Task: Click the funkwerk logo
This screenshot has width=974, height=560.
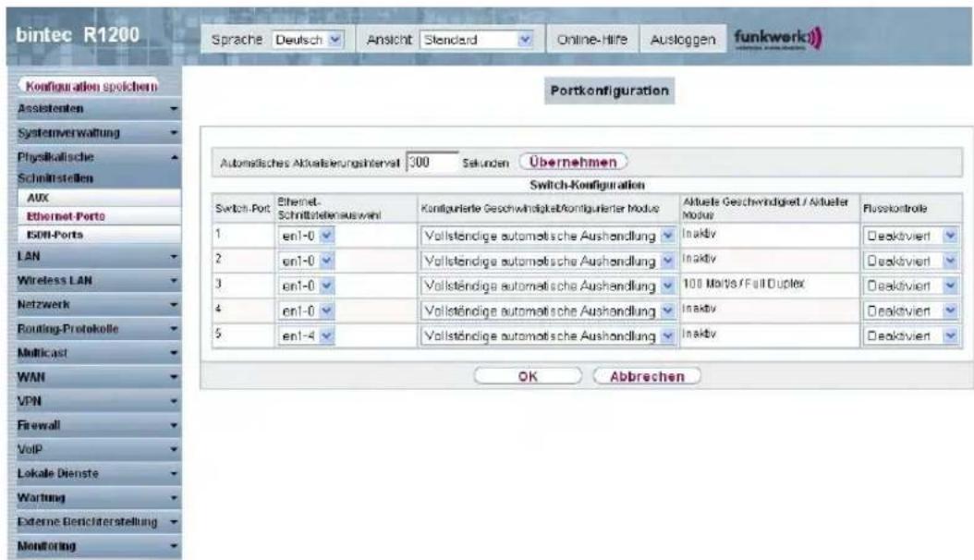Action: click(778, 39)
